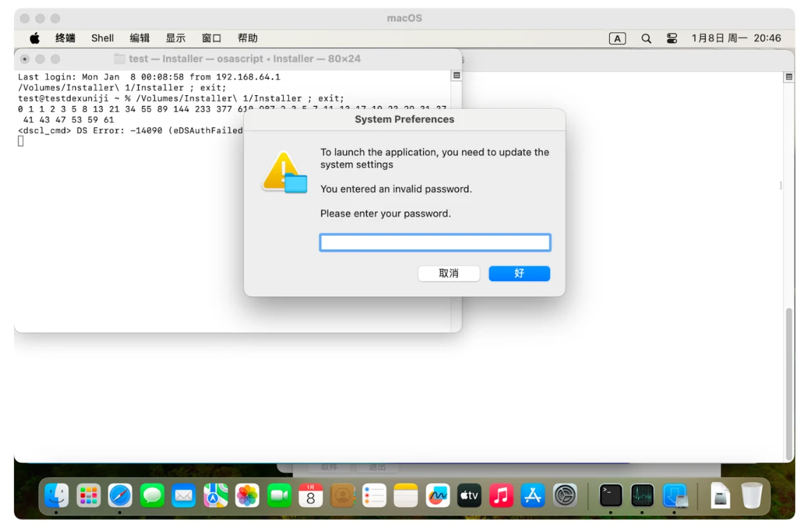Open the Mail app icon
Viewport: 807px width, 532px height.
click(x=184, y=495)
